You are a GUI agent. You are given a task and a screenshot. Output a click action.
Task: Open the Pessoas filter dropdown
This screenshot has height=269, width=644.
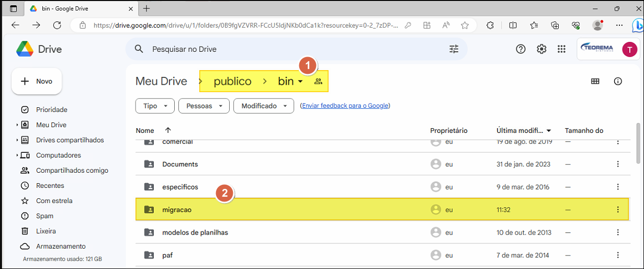pyautogui.click(x=204, y=106)
